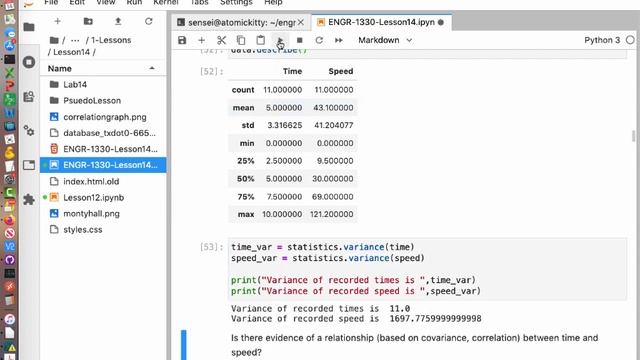This screenshot has width=640, height=360.
Task: Open the Help menu
Action: pos(273,2)
